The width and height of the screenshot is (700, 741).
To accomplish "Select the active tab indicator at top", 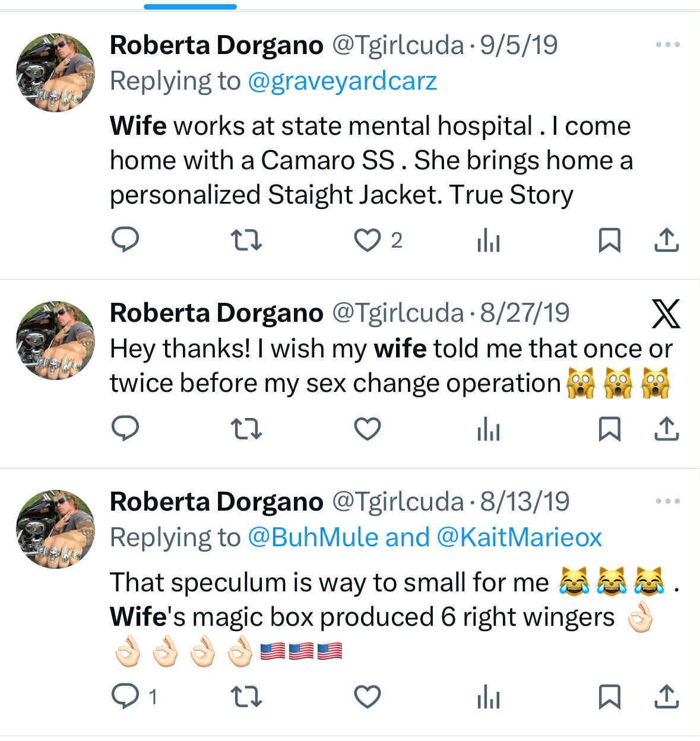I will (x=190, y=7).
